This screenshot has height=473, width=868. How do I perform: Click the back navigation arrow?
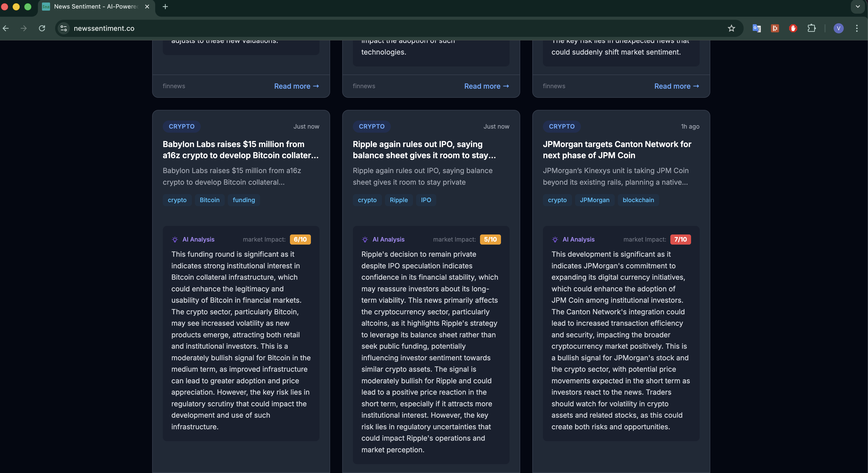(5, 28)
